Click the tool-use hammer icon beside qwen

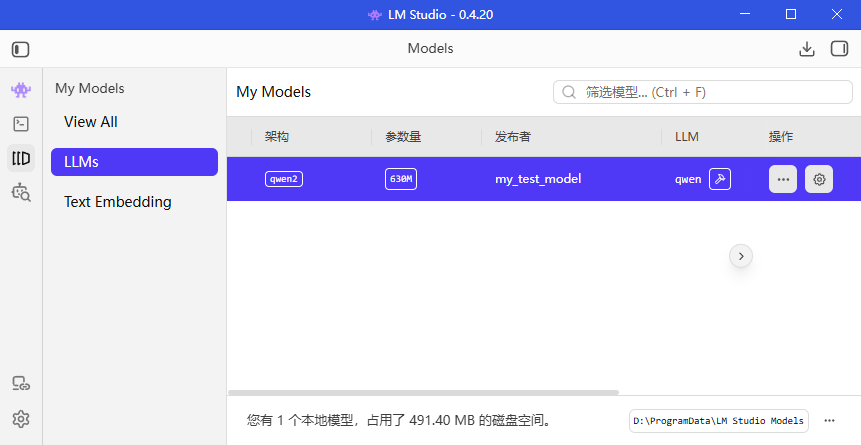tap(720, 179)
